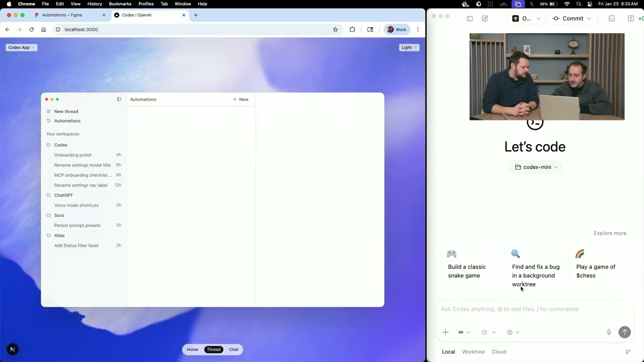Open Chrome three-dot menu

pyautogui.click(x=418, y=30)
